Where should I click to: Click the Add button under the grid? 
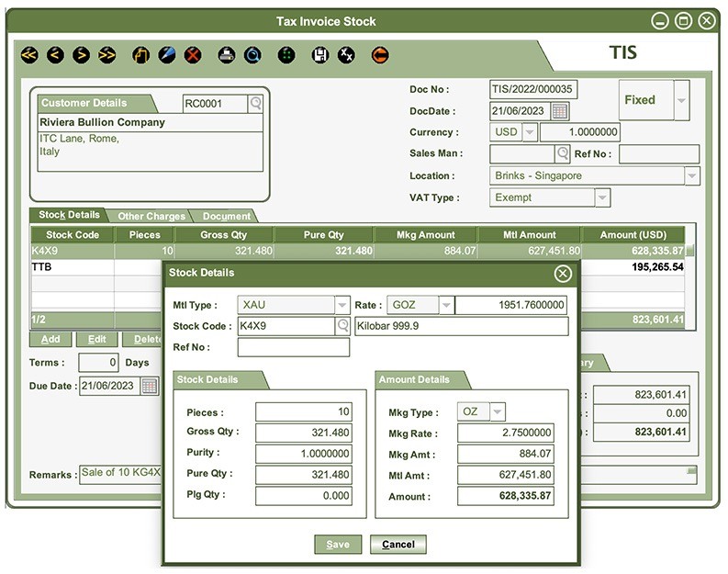coord(50,340)
